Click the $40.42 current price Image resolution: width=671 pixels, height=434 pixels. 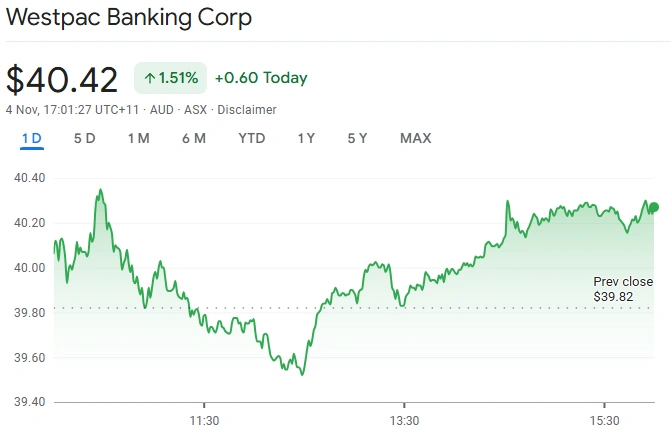[62, 79]
